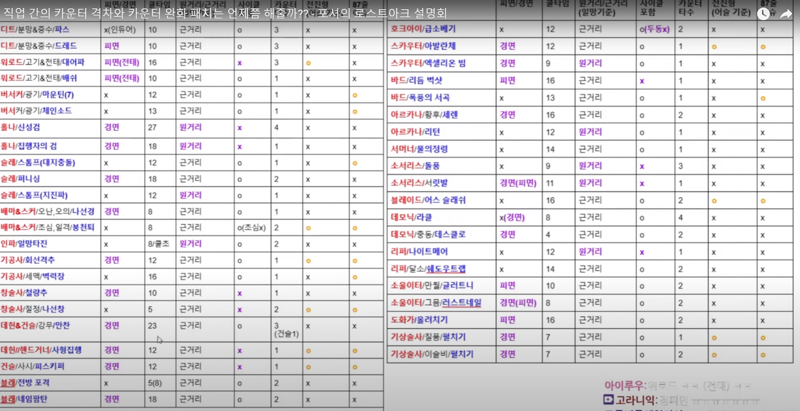Click the 8/쿨초 cooldown cell
Viewport: 800px width, 411px height.
pos(160,244)
